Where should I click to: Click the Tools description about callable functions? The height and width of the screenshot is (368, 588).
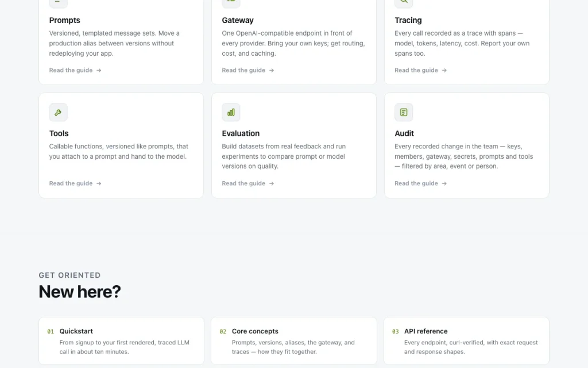[x=118, y=151]
